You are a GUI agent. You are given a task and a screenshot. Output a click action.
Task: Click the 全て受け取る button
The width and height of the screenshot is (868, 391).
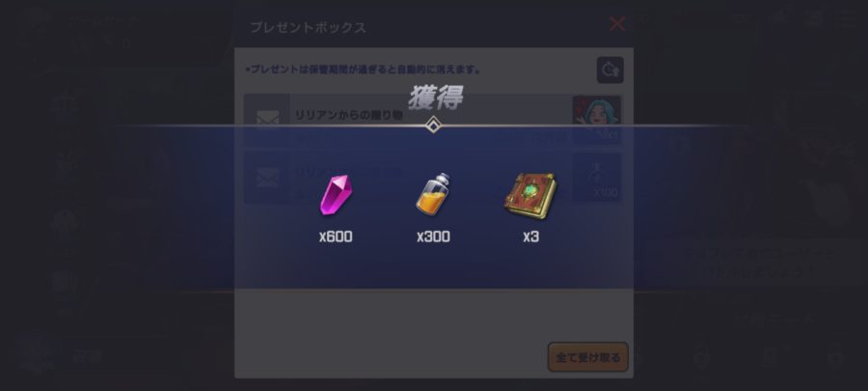(588, 357)
